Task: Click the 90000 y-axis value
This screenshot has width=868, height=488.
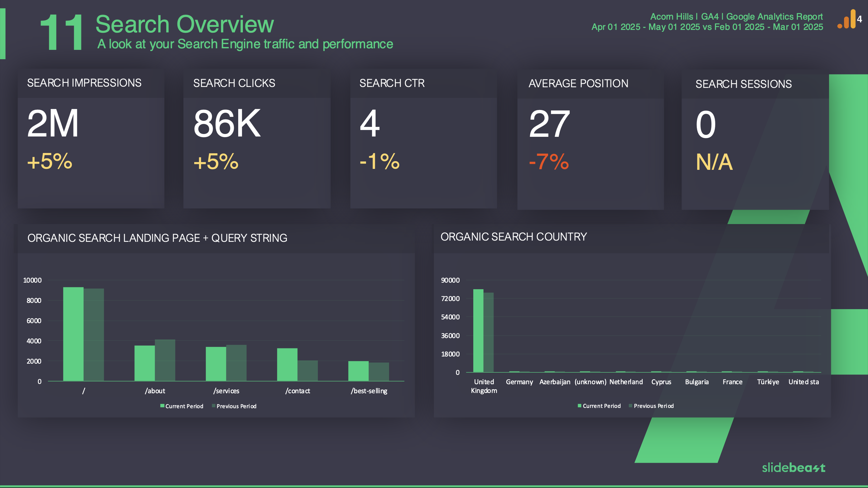Action: point(451,280)
